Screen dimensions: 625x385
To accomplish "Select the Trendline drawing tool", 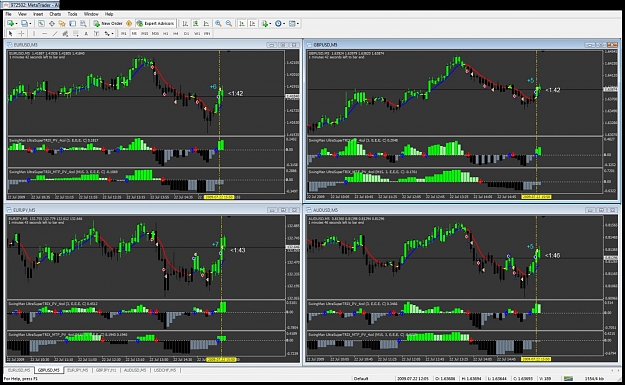I will tap(55, 33).
